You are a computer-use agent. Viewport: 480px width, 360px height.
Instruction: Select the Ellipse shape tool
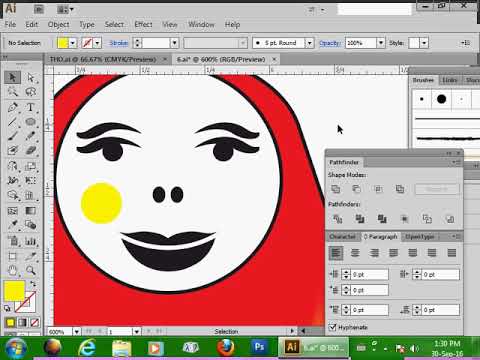pos(31,122)
